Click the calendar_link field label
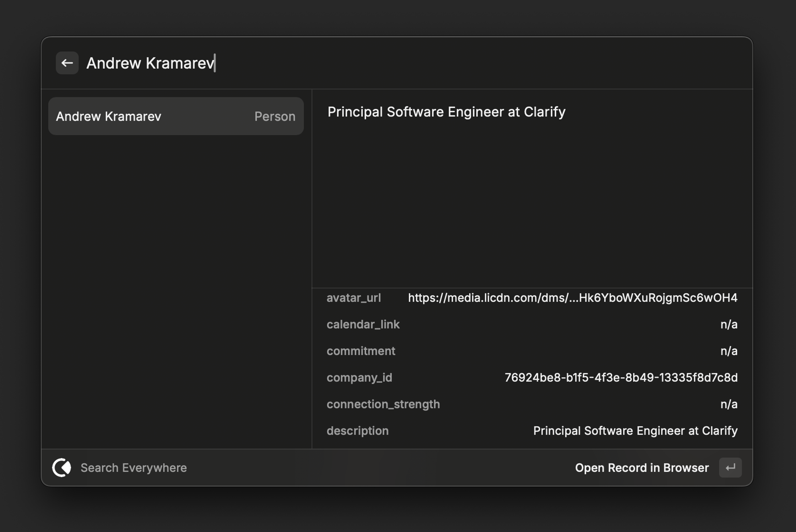Screen dimensions: 796x532 tap(363, 324)
